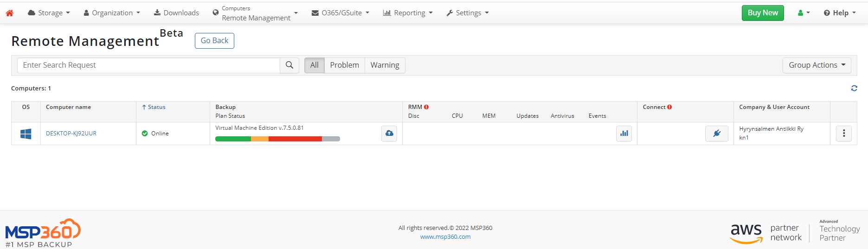Click the Windows OS icon
Image resolution: width=868 pixels, height=249 pixels.
click(x=26, y=134)
